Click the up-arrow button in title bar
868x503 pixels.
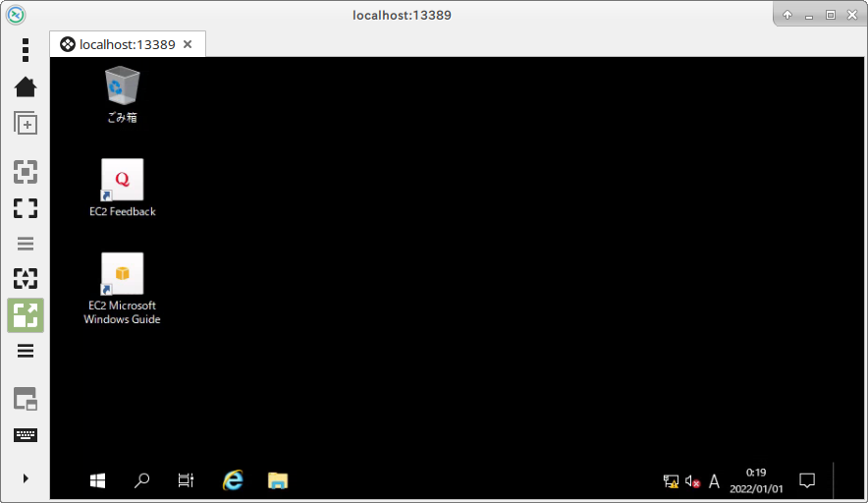787,15
